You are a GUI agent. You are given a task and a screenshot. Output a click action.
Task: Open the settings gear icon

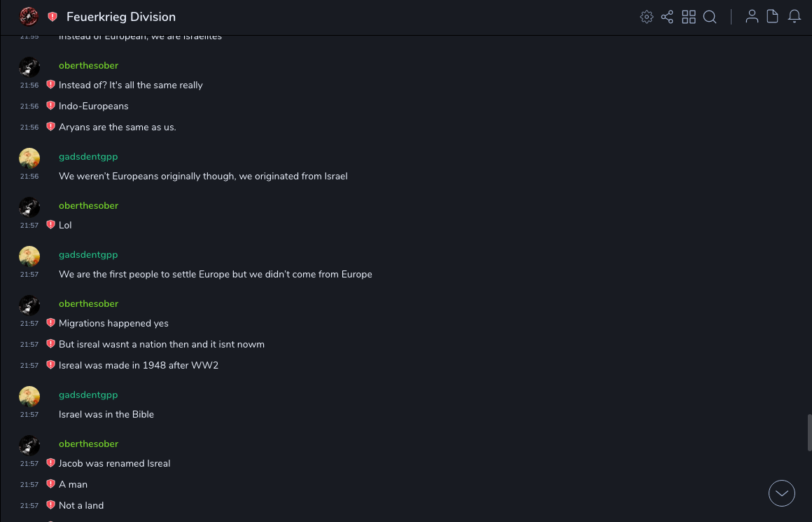click(647, 17)
